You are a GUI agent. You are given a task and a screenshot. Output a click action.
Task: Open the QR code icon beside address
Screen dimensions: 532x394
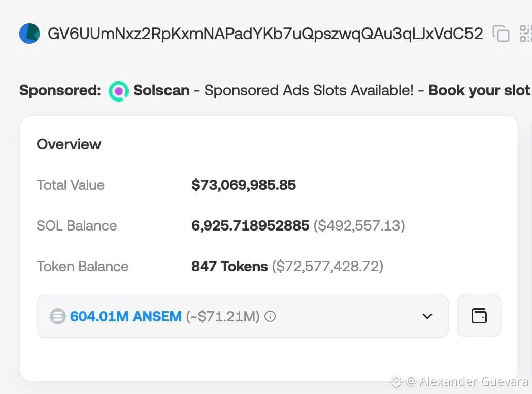[x=525, y=34]
